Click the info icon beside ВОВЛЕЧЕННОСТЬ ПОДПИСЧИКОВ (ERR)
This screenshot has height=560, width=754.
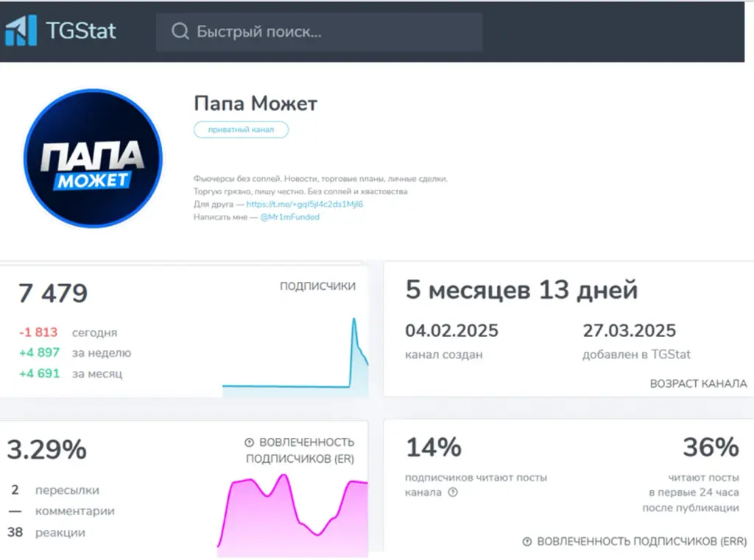[527, 542]
